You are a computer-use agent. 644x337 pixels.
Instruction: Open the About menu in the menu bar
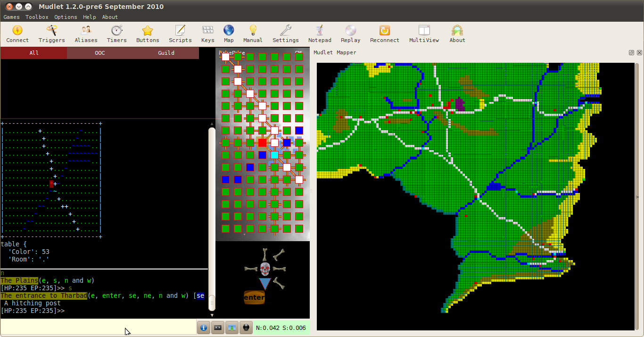click(110, 17)
